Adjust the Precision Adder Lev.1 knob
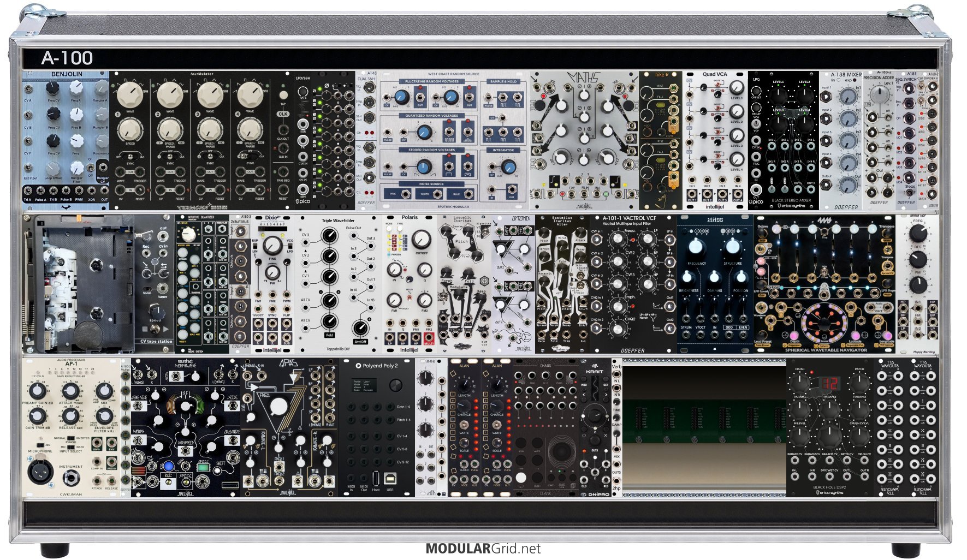The width and height of the screenshot is (967, 560). (x=879, y=94)
